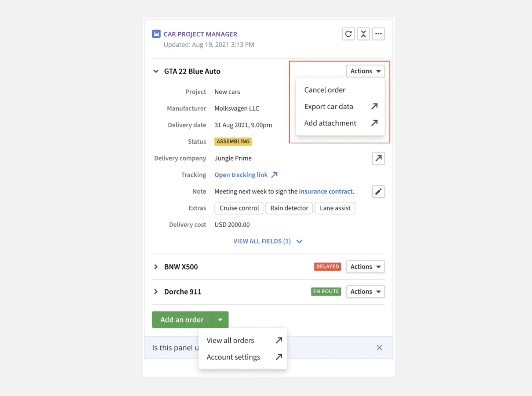Choose Account settings from menu
Viewport: 532px width, 396px height.
pos(243,357)
